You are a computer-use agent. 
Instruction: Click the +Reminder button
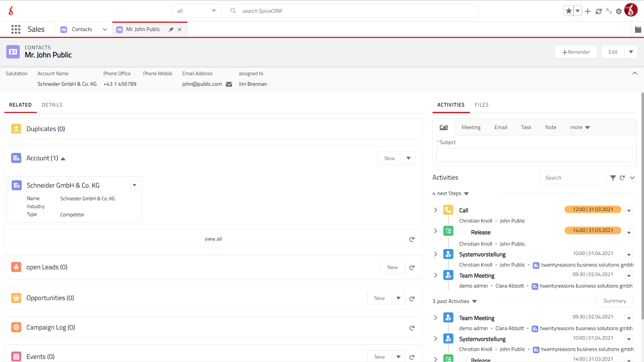(576, 52)
